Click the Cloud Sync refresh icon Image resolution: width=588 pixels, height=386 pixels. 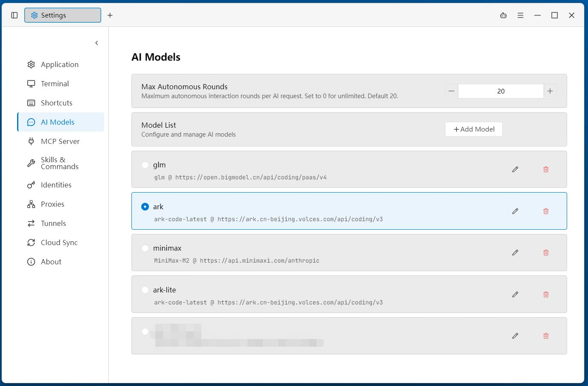(x=31, y=243)
